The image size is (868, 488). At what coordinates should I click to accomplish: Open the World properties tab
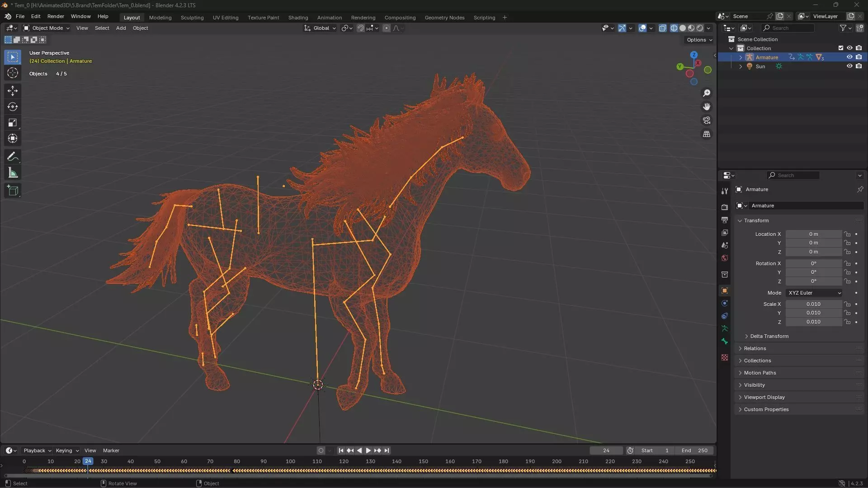725,258
